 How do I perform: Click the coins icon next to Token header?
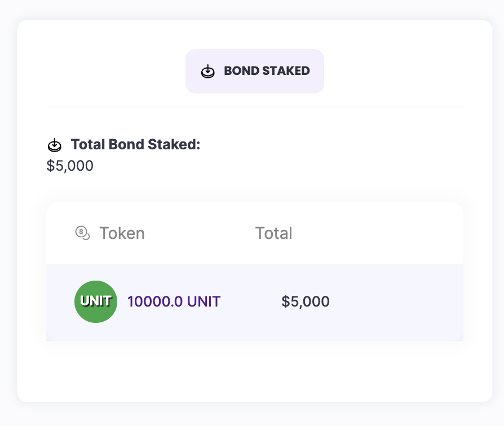tap(83, 233)
